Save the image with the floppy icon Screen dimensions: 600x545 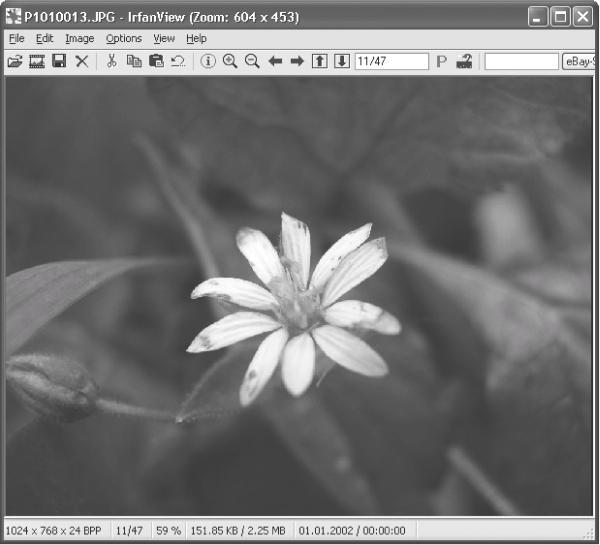click(x=59, y=61)
